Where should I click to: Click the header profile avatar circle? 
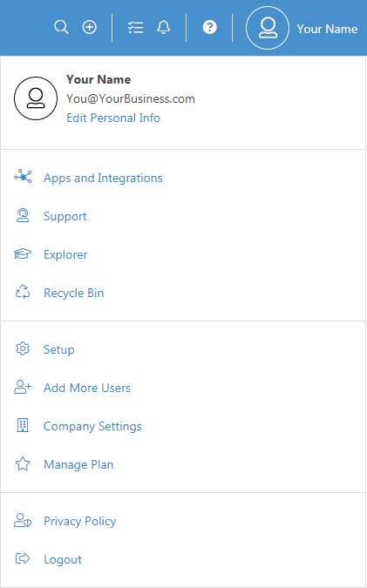(x=268, y=28)
